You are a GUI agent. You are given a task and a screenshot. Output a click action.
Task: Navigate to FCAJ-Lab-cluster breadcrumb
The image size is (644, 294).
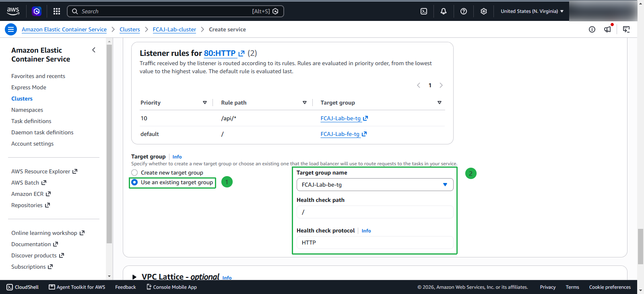pos(174,29)
